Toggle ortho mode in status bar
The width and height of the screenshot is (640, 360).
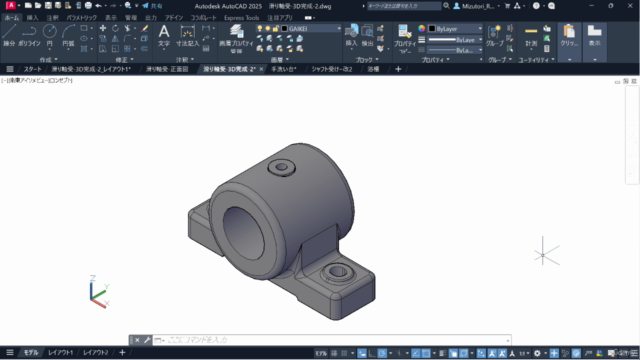(x=372, y=353)
